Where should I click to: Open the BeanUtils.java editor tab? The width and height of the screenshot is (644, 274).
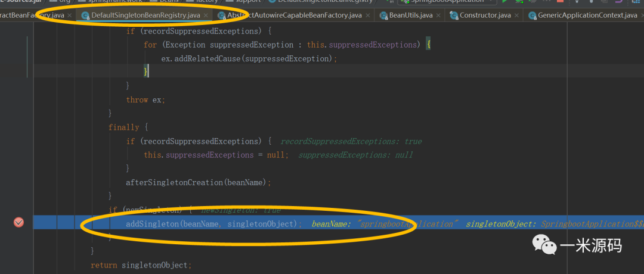tap(413, 15)
